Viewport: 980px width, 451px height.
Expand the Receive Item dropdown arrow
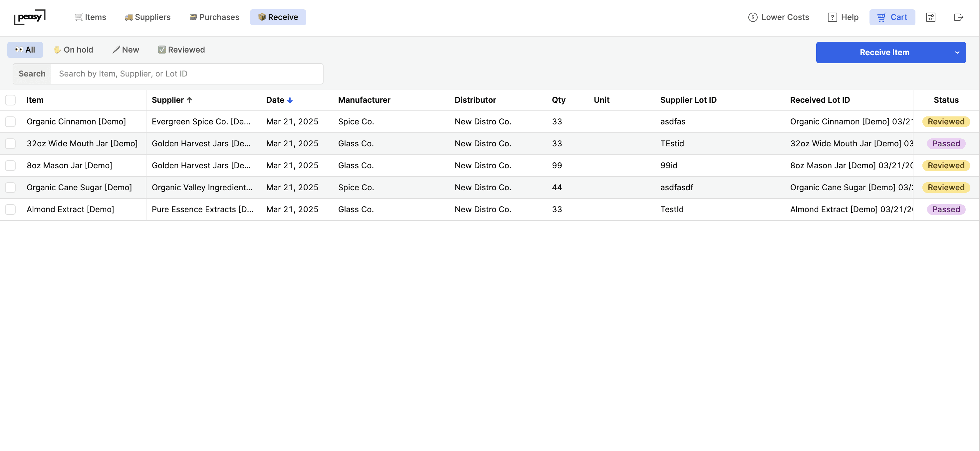coord(957,53)
